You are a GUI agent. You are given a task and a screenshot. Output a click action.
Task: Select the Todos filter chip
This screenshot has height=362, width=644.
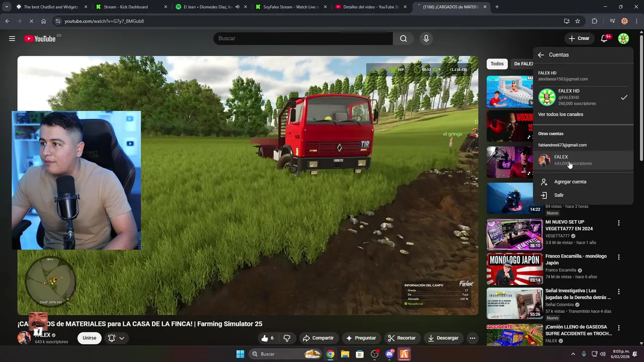[x=497, y=64]
